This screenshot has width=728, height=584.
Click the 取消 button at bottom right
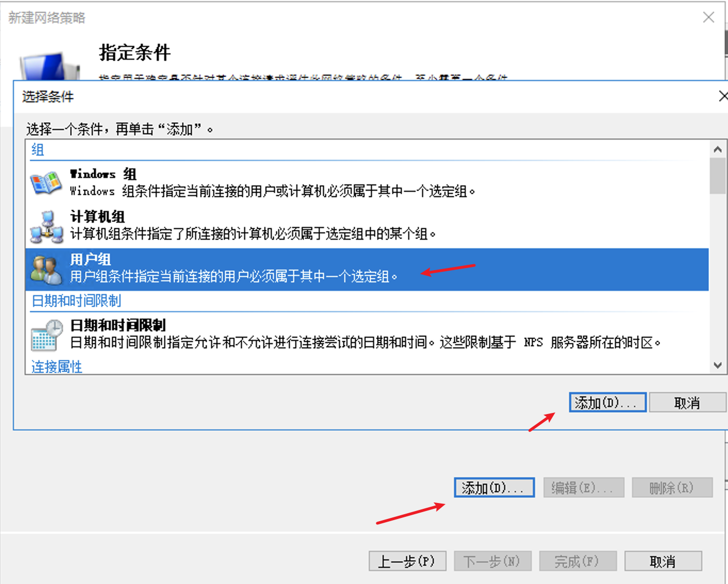point(662,561)
